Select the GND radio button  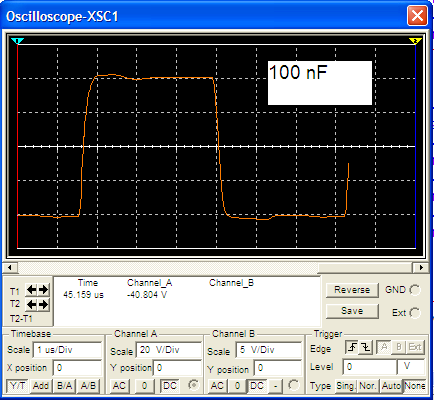[415, 290]
